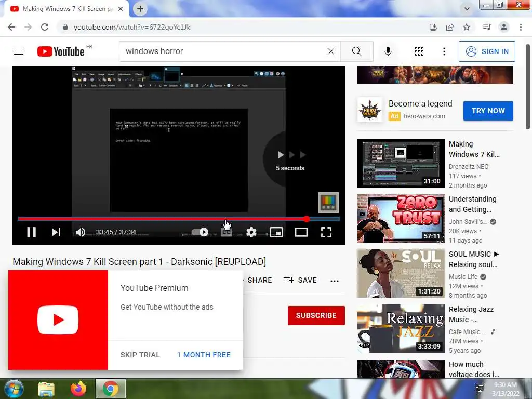Open 'How much voltage does' video title
The image size is (532, 399).
pos(474,369)
